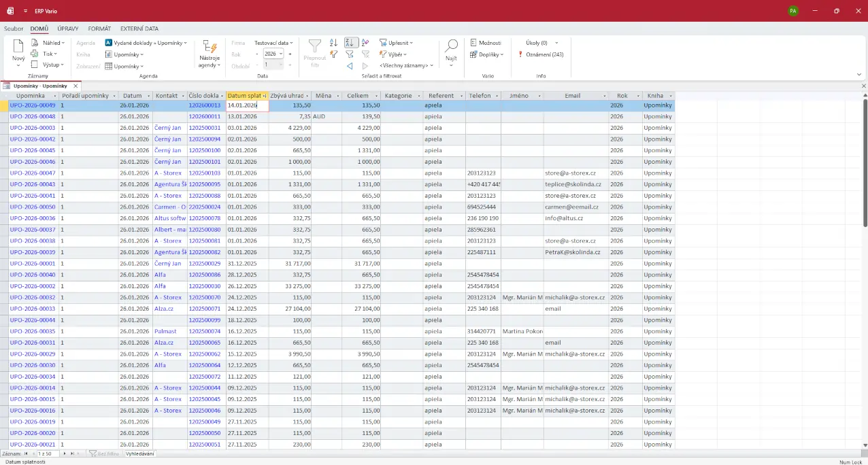
Task: Click the clear sorting eraser icon
Action: 365,43
